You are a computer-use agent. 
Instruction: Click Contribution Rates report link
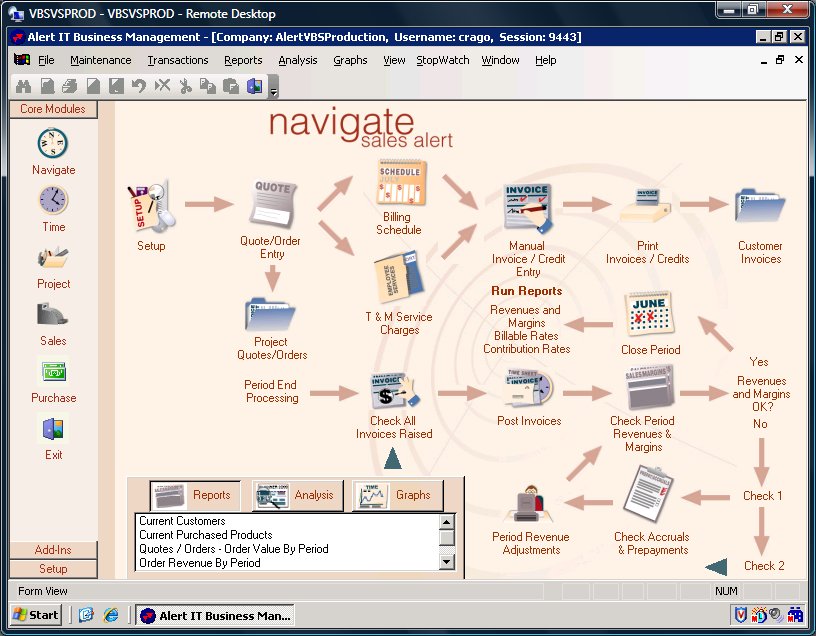coord(527,349)
